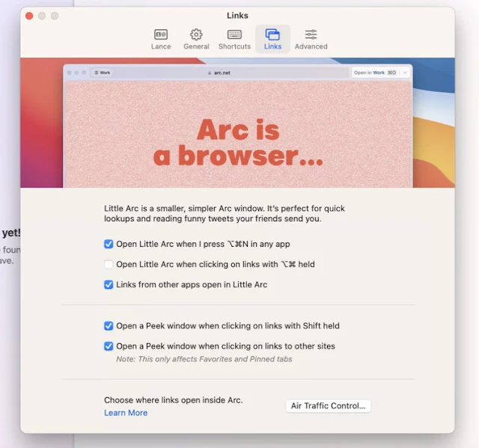
Task: Click the Little Arc preview image
Action: pyautogui.click(x=238, y=123)
